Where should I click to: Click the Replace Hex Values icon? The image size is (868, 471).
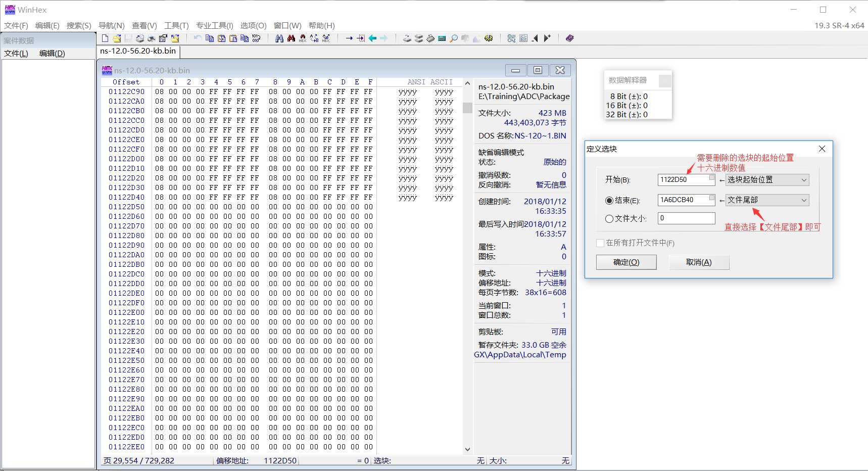[326, 38]
